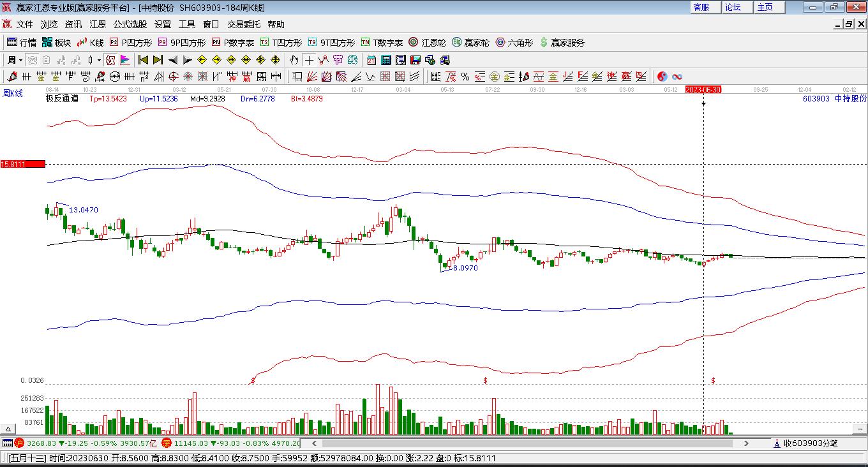Click the percent (%) drawing tool

(465, 77)
